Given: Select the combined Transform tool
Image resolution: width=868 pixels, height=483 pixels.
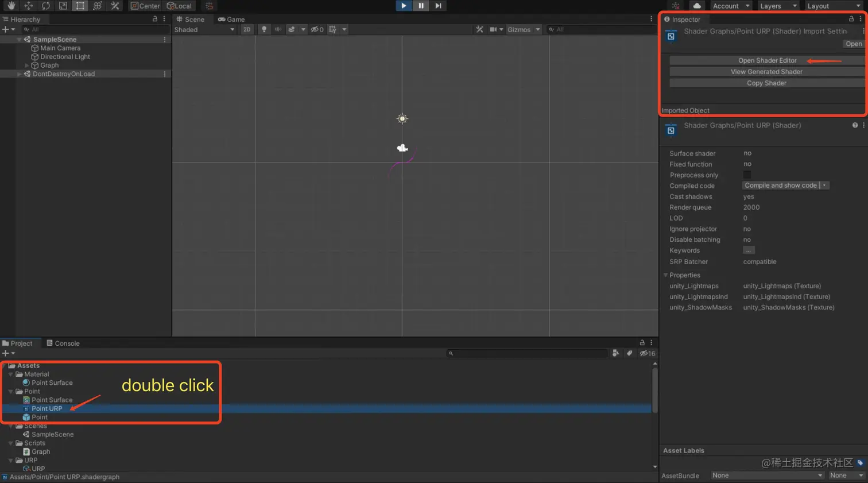Looking at the screenshot, I should [98, 6].
